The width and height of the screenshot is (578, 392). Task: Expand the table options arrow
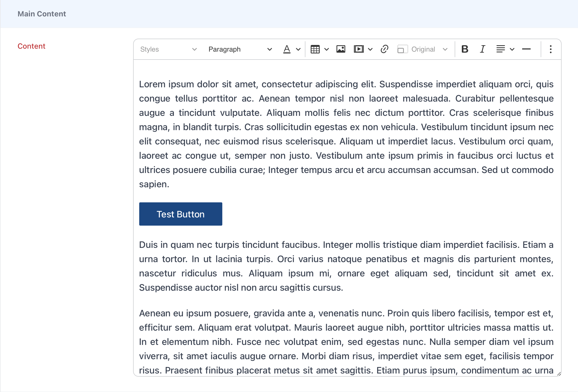327,49
